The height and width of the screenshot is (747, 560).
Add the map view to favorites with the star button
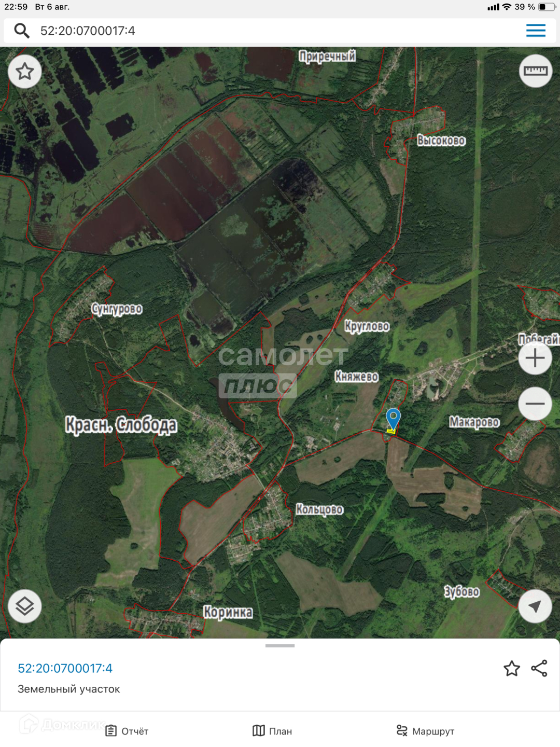[x=25, y=71]
